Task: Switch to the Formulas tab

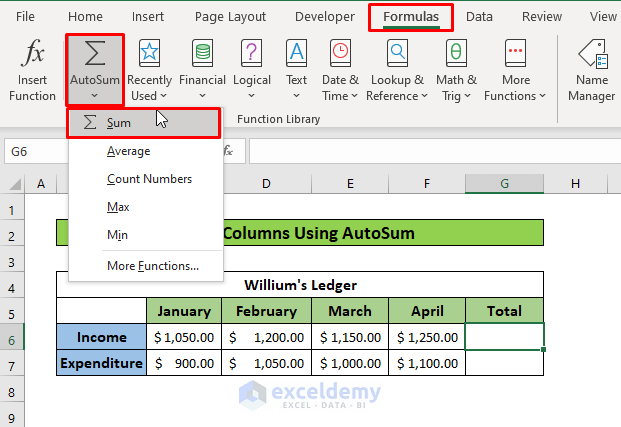Action: tap(411, 17)
